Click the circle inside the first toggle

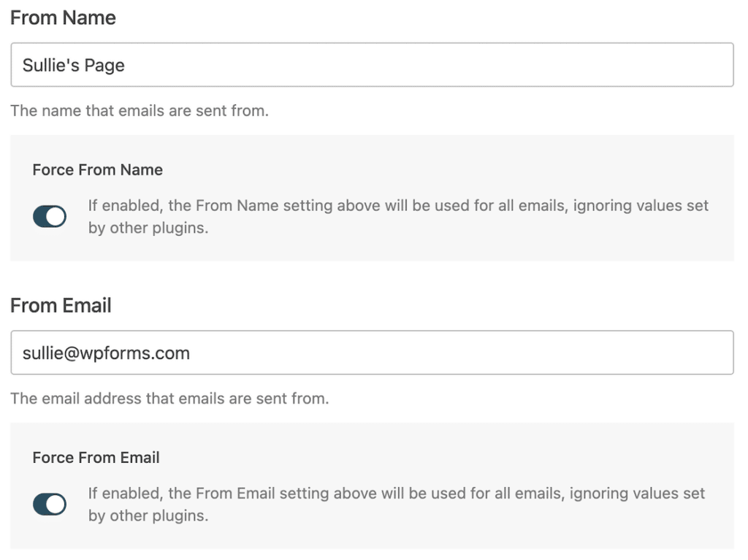click(56, 216)
